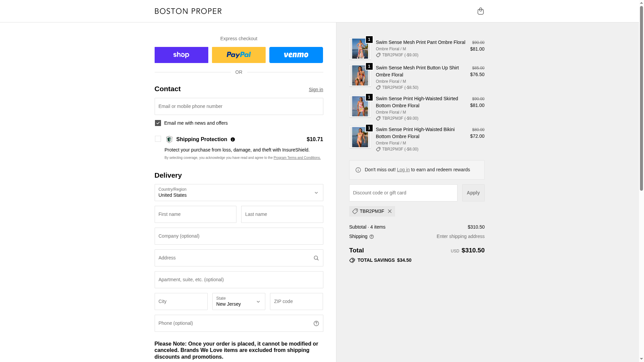Open the Country/Region dropdown
The image size is (644, 362).
pos(238,193)
